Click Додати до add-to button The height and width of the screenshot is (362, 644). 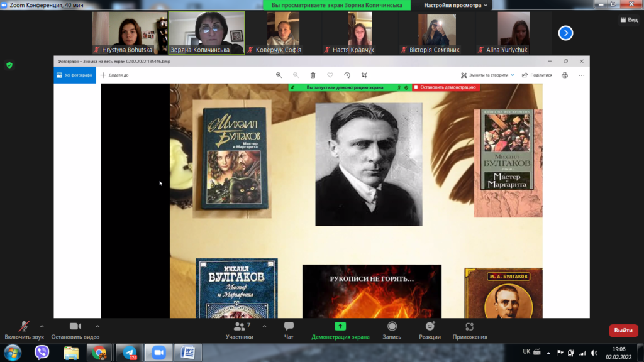pos(114,75)
